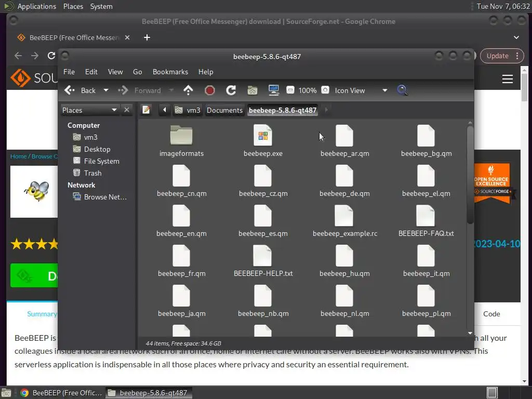Open Trash in sidebar
Viewport: 532px width, 399px height.
[87, 173]
